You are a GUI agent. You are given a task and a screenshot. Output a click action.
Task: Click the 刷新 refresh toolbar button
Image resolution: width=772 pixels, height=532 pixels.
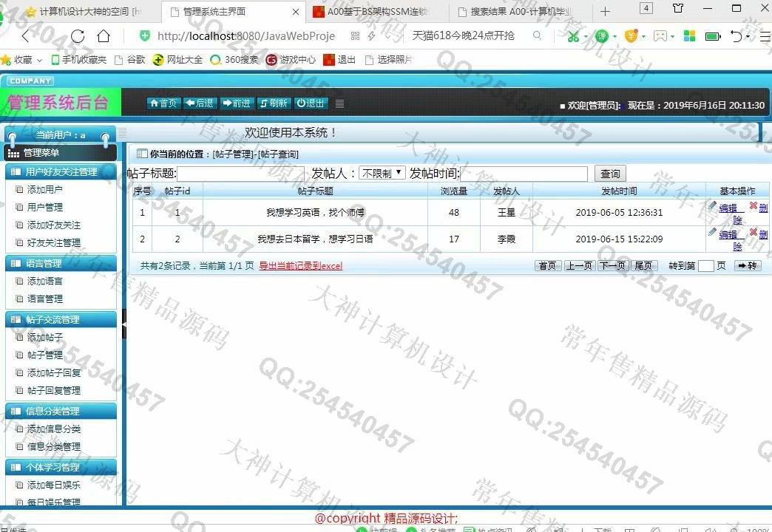coord(274,103)
